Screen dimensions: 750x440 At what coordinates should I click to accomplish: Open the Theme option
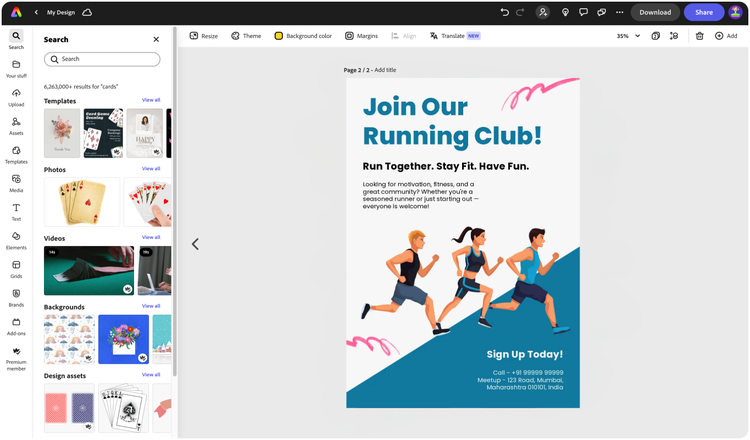tap(246, 36)
